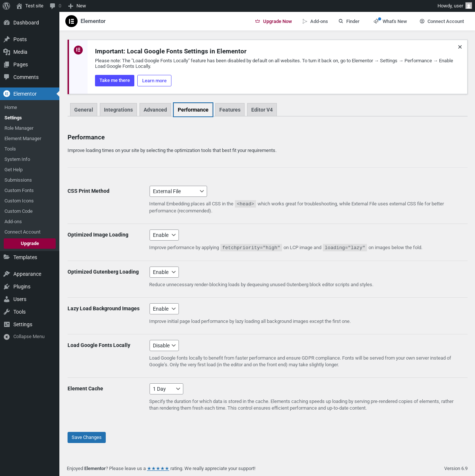The image size is (475, 476).
Task: Switch to the Editor V4 tab
Action: point(262,110)
